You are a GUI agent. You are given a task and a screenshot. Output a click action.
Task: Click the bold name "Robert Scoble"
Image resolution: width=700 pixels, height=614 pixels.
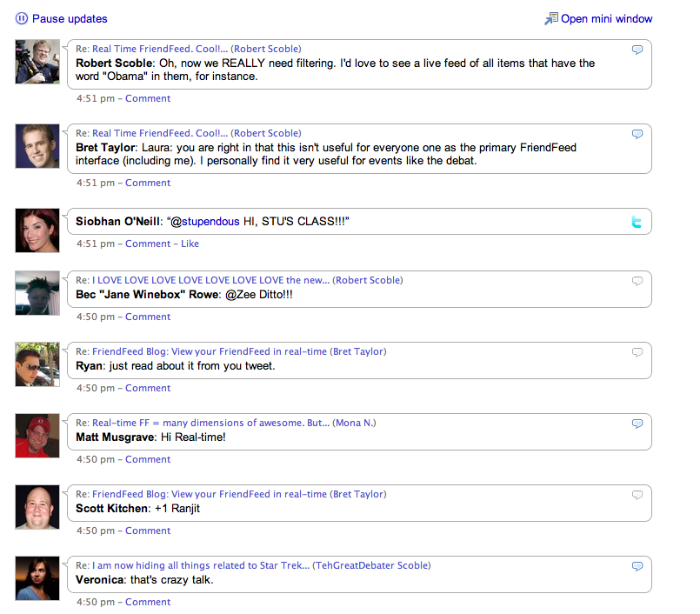coord(114,63)
